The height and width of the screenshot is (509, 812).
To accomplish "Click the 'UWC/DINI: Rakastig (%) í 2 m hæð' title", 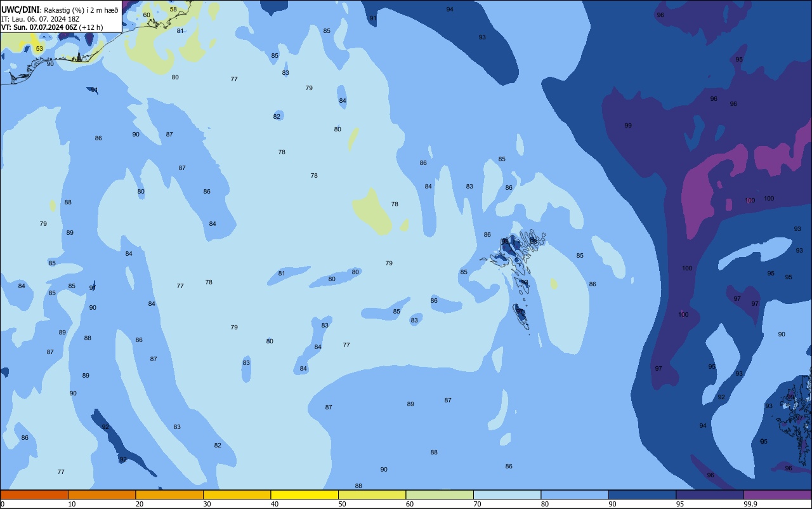I will pyautogui.click(x=60, y=10).
